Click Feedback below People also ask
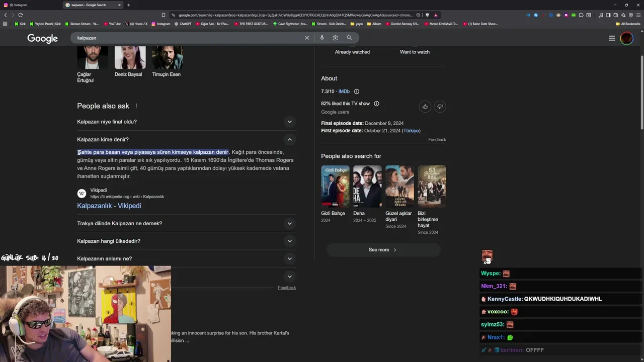This screenshot has height=362, width=644. 287,288
